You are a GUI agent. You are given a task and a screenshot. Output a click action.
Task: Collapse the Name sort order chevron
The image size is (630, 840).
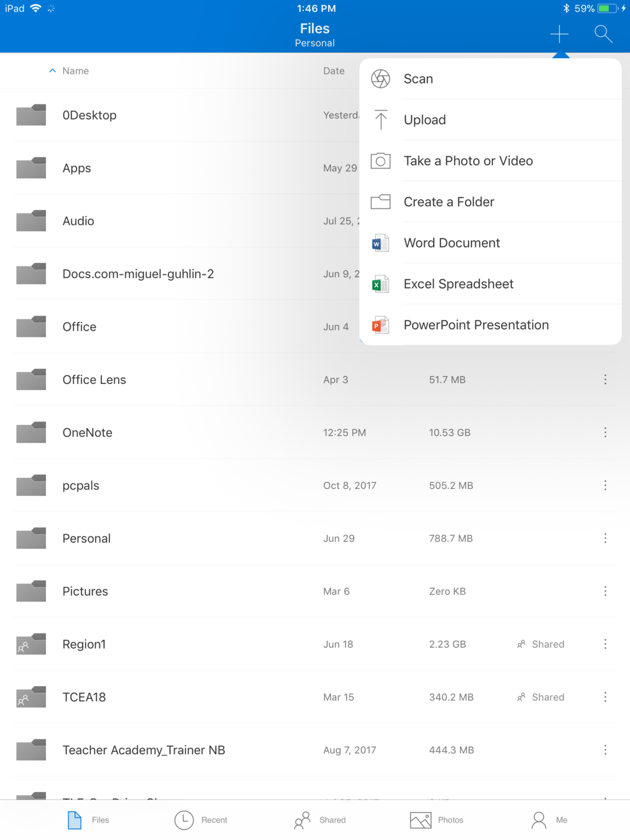click(52, 71)
